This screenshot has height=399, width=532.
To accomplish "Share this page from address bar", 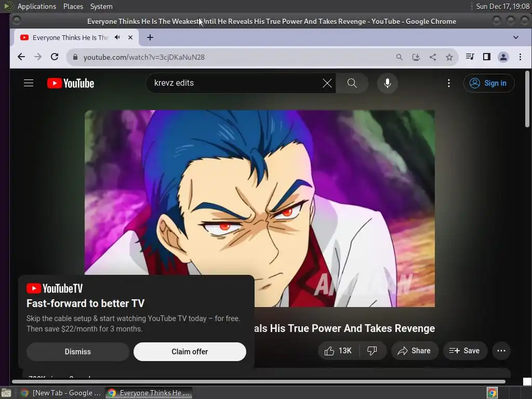I will coord(433,57).
